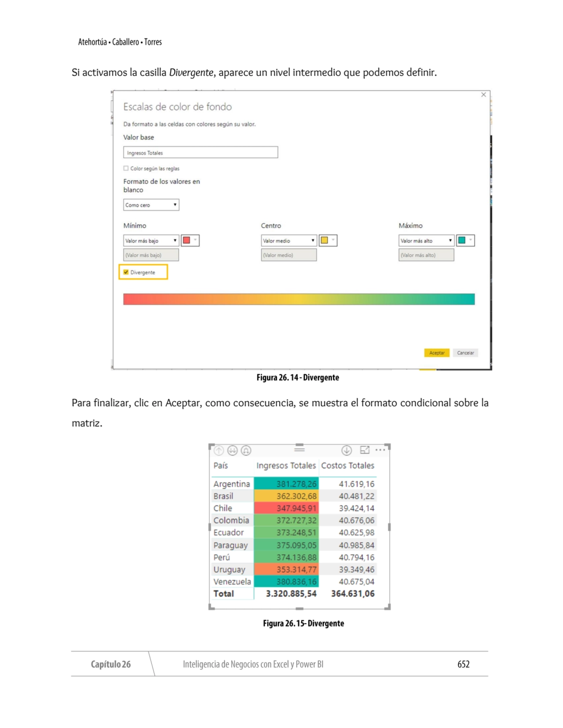Click the País column header
563x728 pixels.
tap(221, 466)
